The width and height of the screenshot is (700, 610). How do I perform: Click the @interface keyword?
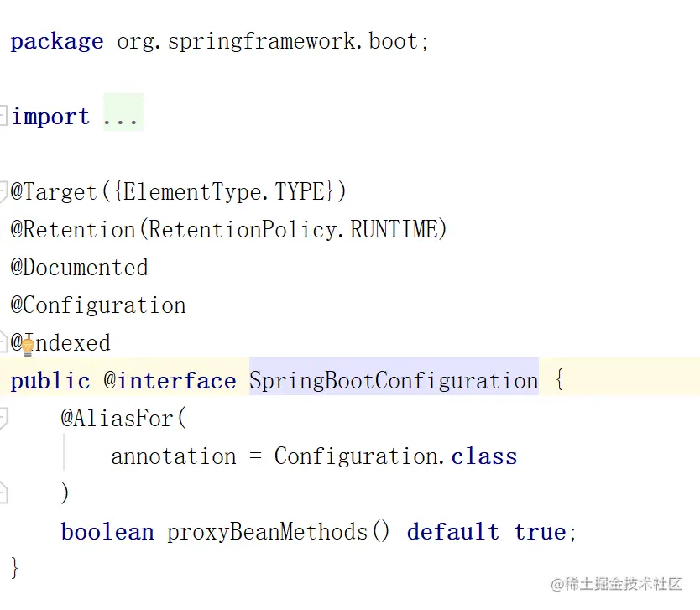click(170, 381)
